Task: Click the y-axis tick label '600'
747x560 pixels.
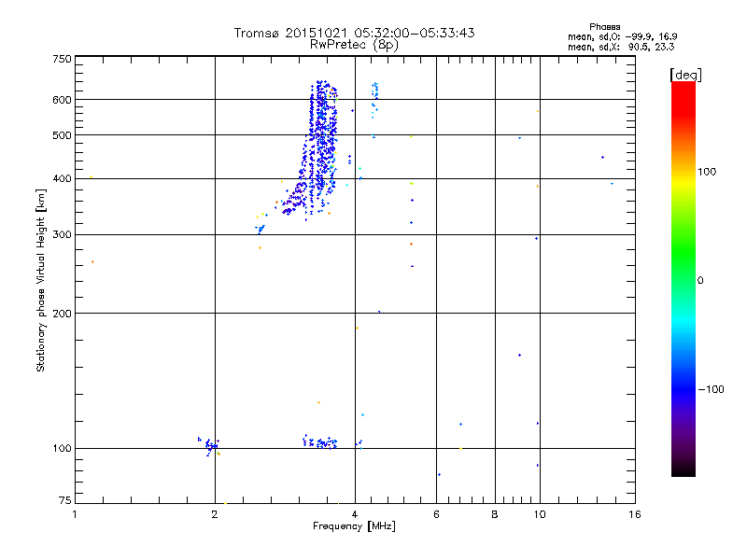Action: [62, 100]
